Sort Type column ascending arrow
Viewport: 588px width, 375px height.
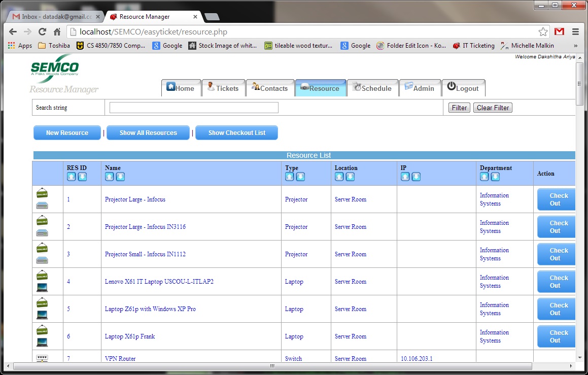pyautogui.click(x=290, y=177)
